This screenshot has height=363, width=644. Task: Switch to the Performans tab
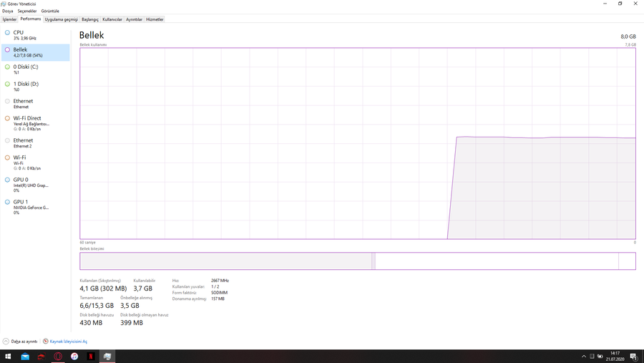coord(31,19)
